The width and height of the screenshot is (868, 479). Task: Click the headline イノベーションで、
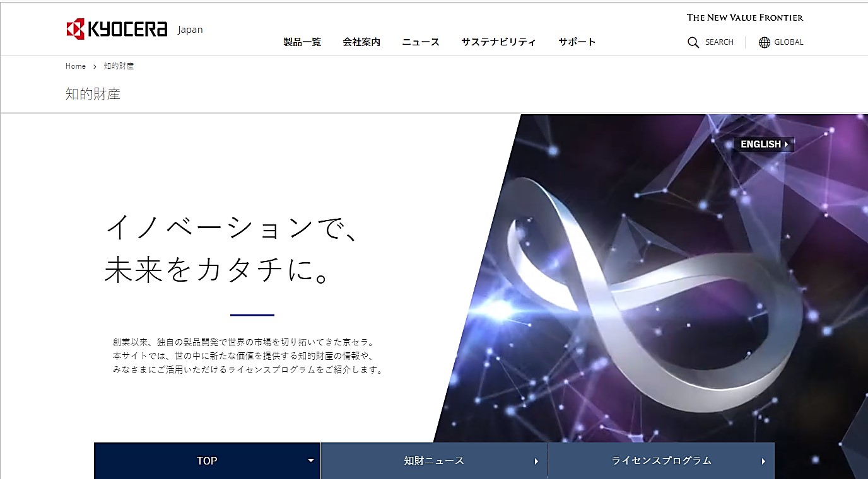(233, 228)
